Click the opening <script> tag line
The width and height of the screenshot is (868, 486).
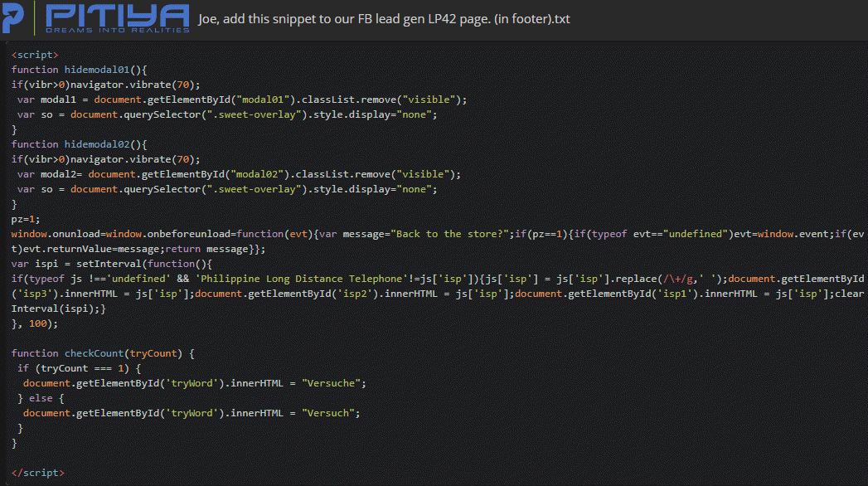[x=34, y=55]
